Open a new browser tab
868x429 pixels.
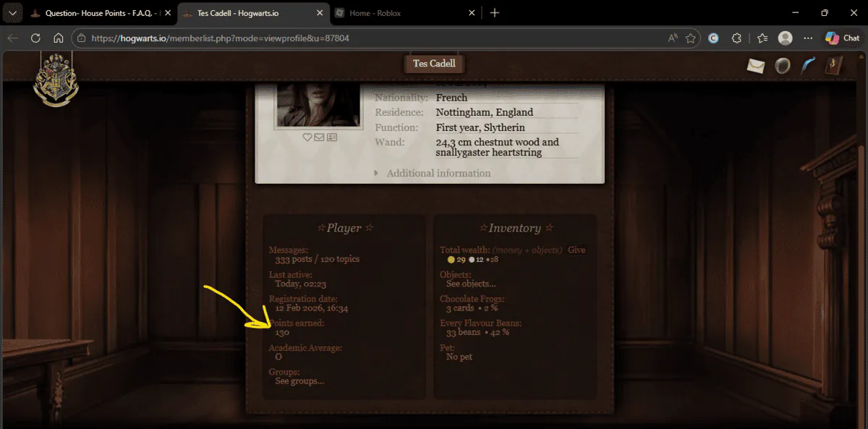point(495,13)
